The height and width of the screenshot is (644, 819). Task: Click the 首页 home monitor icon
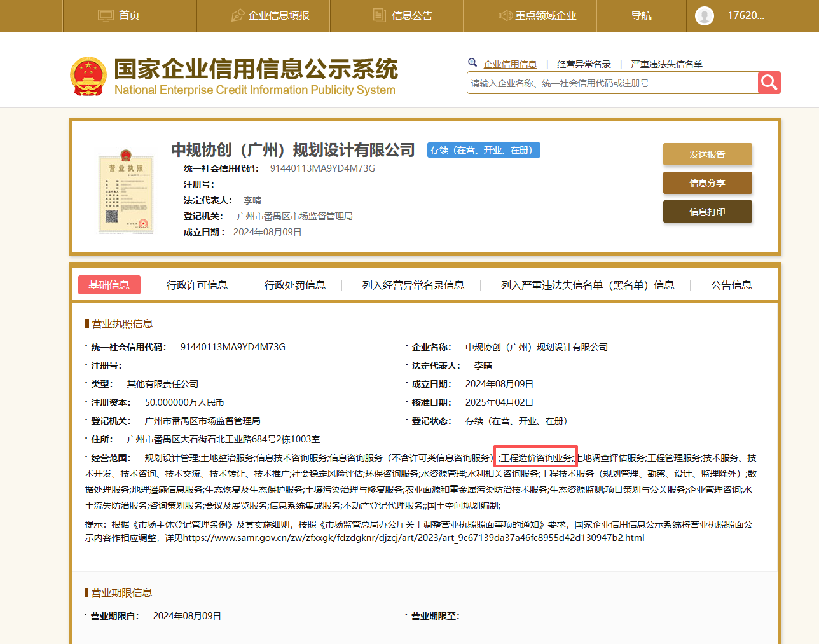tap(104, 15)
